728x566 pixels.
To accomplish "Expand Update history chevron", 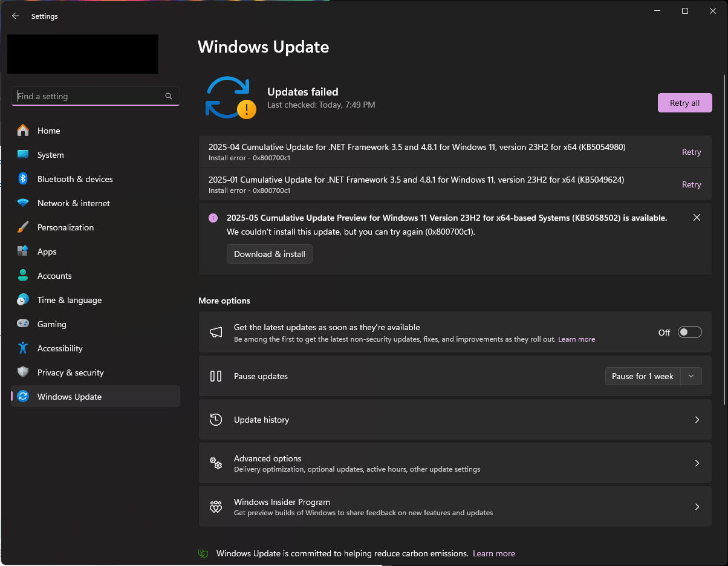I will 697,420.
